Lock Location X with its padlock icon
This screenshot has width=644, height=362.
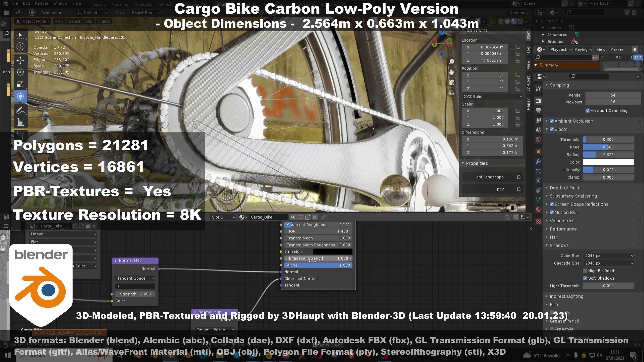tap(517, 47)
